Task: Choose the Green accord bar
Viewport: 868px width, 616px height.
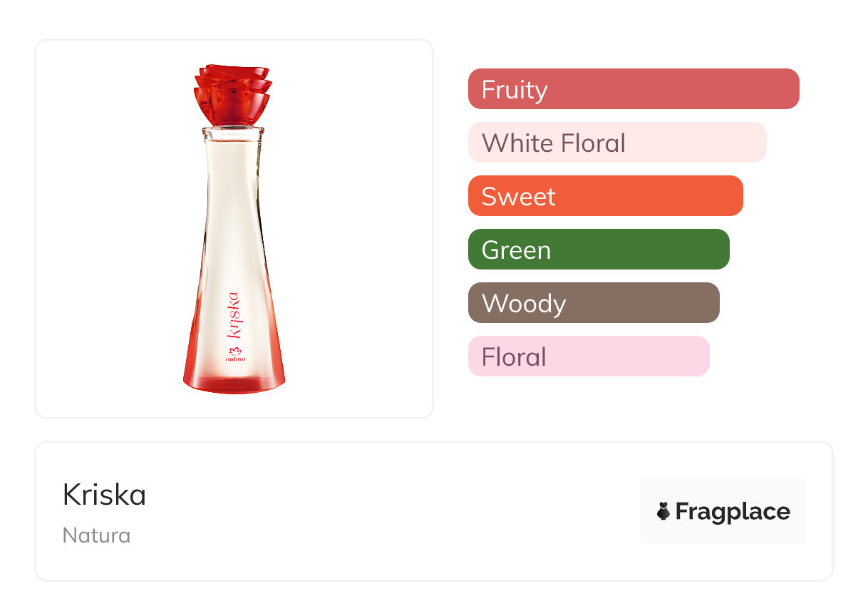Action: tap(598, 250)
